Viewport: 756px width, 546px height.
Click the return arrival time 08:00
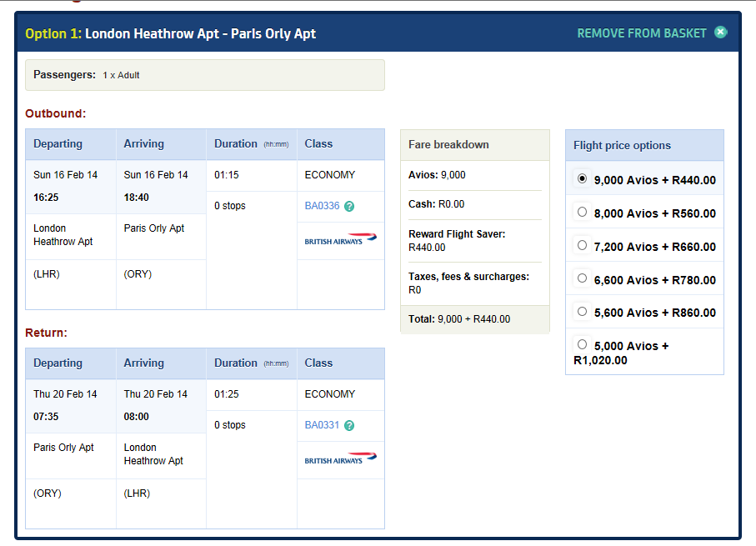137,417
